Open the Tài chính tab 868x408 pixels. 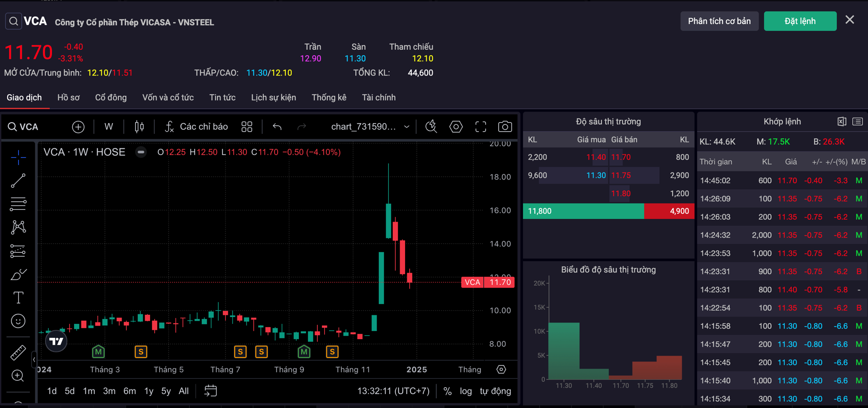(378, 98)
